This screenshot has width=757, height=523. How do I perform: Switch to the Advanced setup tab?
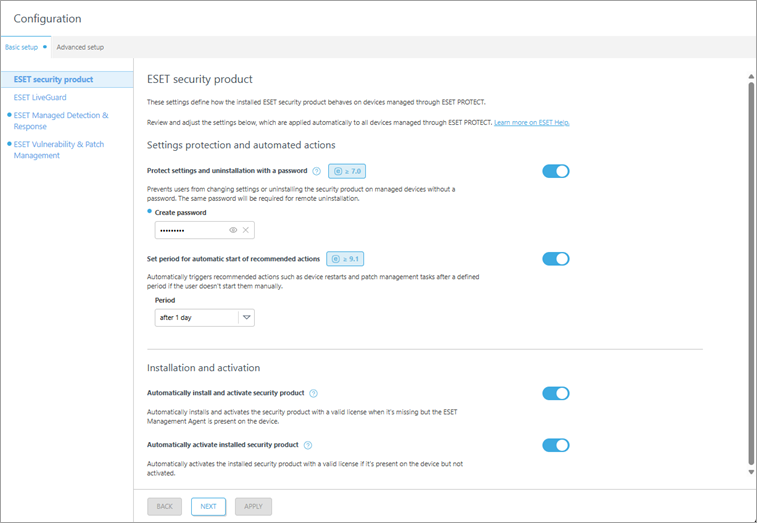pos(80,47)
